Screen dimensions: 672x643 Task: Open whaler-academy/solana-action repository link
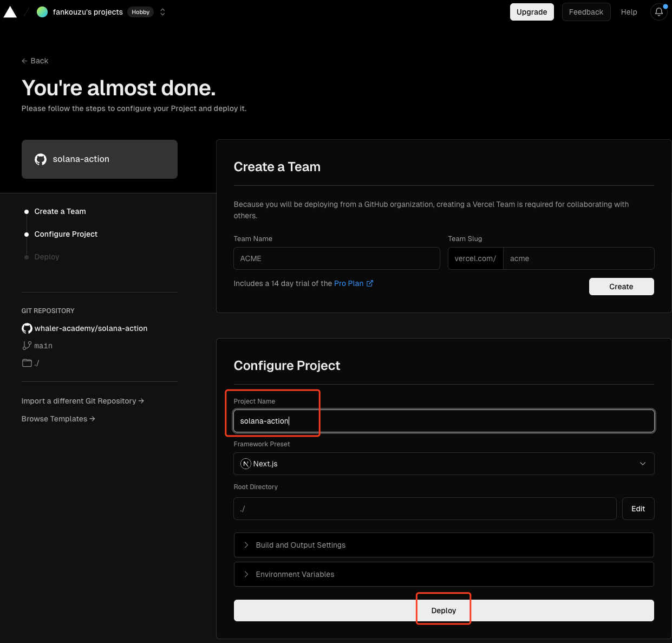click(91, 328)
